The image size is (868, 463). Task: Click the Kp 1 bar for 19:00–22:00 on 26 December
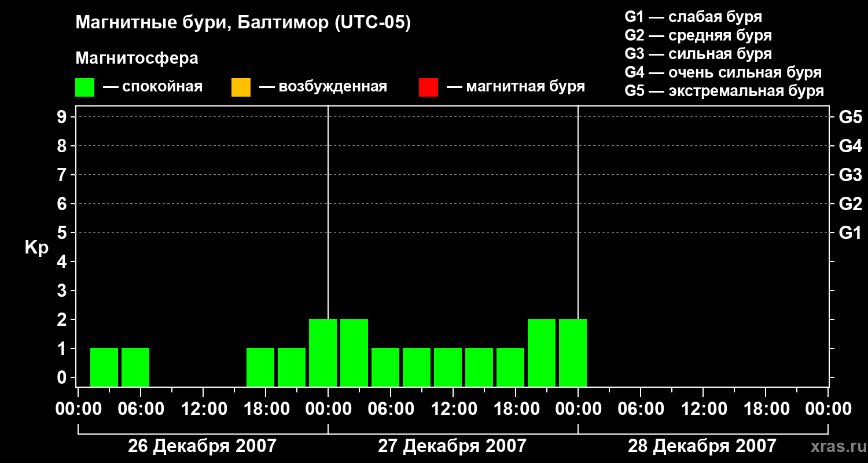pyautogui.click(x=292, y=367)
